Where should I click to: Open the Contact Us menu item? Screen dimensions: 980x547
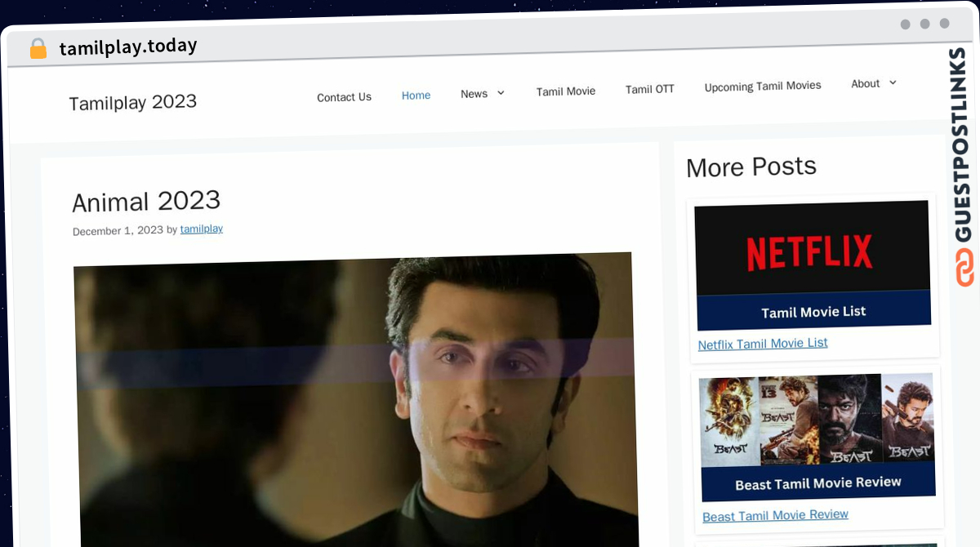[344, 97]
